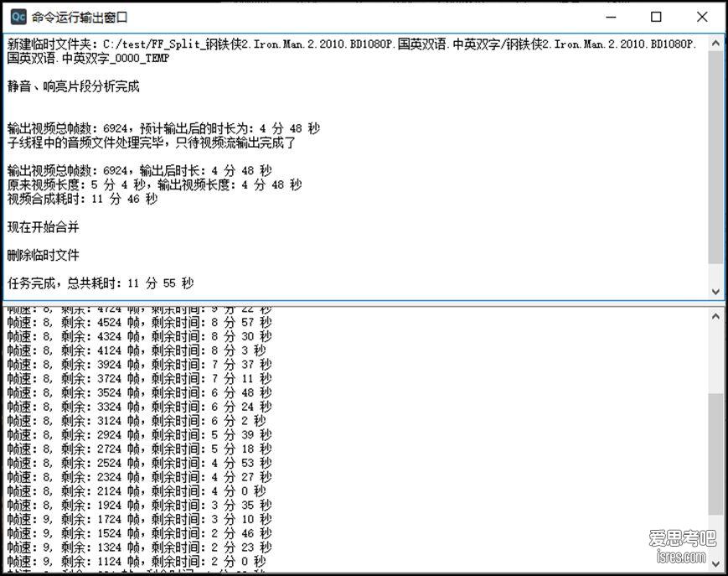This screenshot has height=576, width=728.
Task: Click the log row with 剩余: 2724 帧
Action: pos(139,449)
